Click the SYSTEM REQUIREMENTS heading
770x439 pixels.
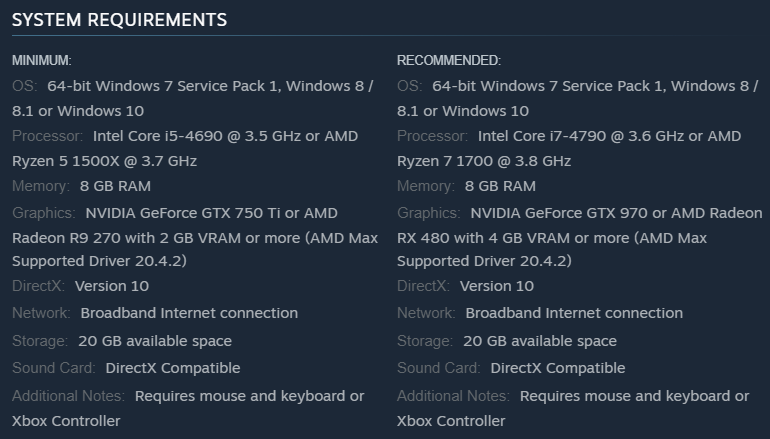click(x=119, y=20)
